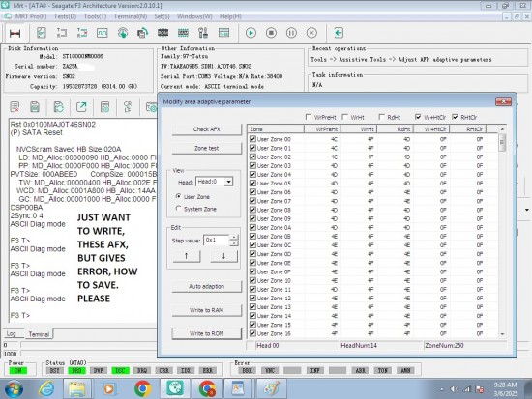
Task: Open the Terminal(N) menu
Action: pos(131,16)
